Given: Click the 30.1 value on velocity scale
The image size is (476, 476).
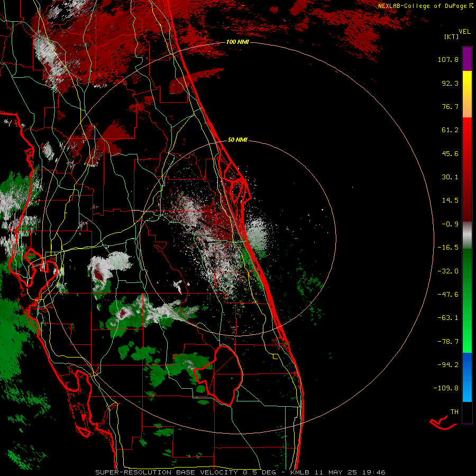Looking at the screenshot, I should (450, 177).
